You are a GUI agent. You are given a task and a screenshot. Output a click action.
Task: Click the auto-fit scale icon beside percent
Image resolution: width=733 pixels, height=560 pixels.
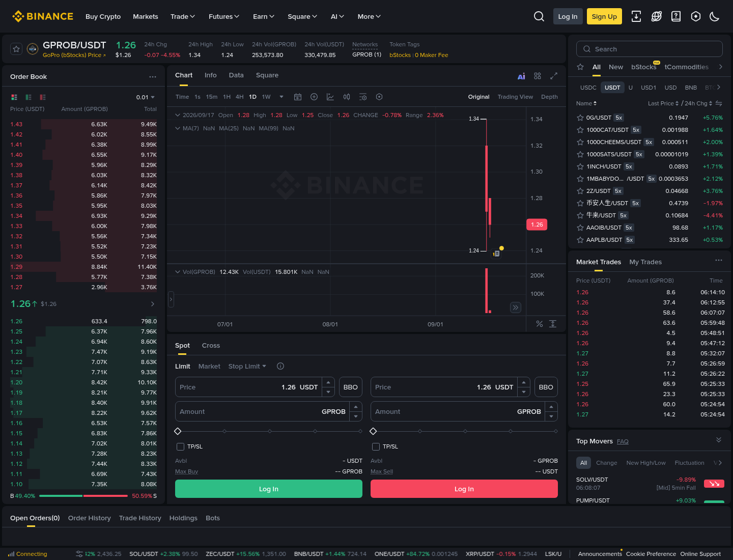553,324
